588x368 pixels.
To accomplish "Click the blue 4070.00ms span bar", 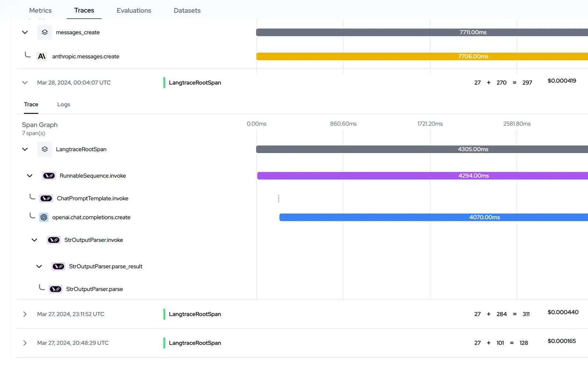I will 434,217.
